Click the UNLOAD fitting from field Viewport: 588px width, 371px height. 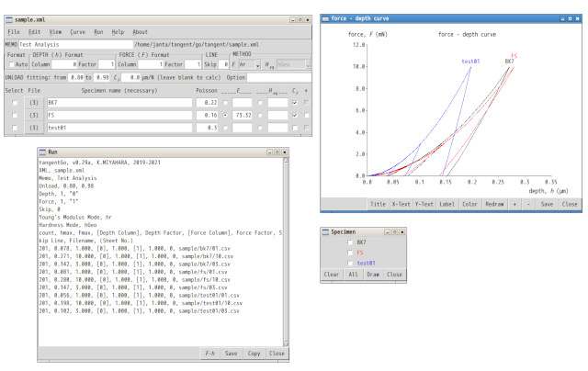(75, 77)
